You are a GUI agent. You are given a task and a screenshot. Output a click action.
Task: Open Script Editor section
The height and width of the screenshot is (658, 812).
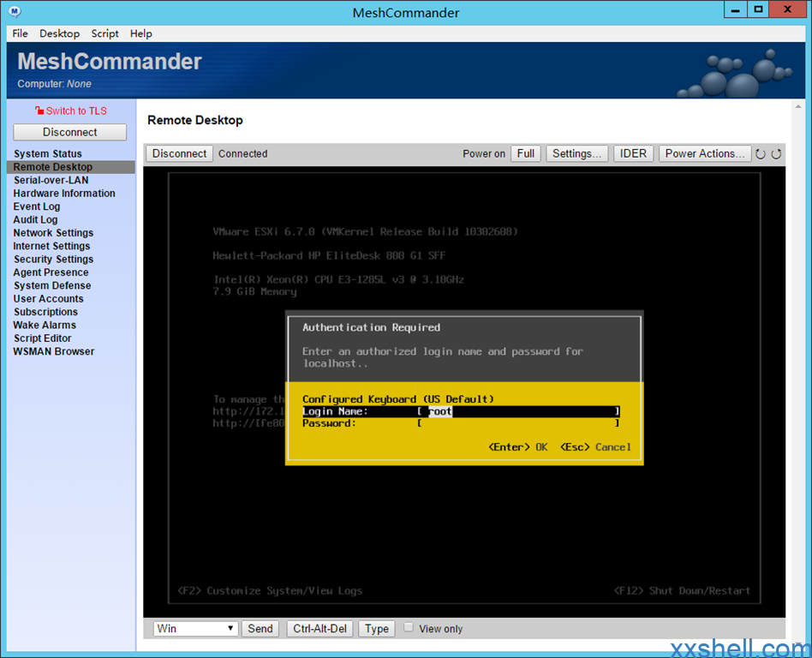(x=43, y=338)
